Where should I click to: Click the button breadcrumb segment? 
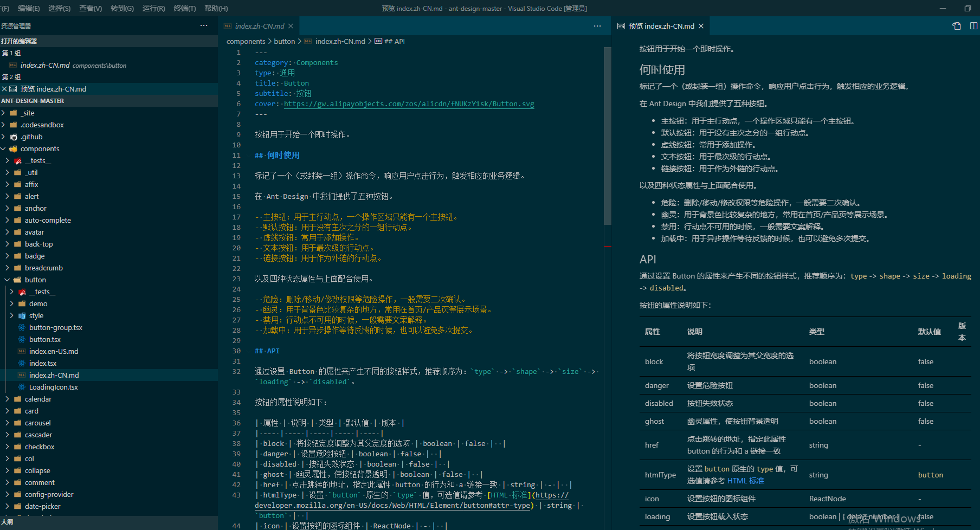[285, 41]
